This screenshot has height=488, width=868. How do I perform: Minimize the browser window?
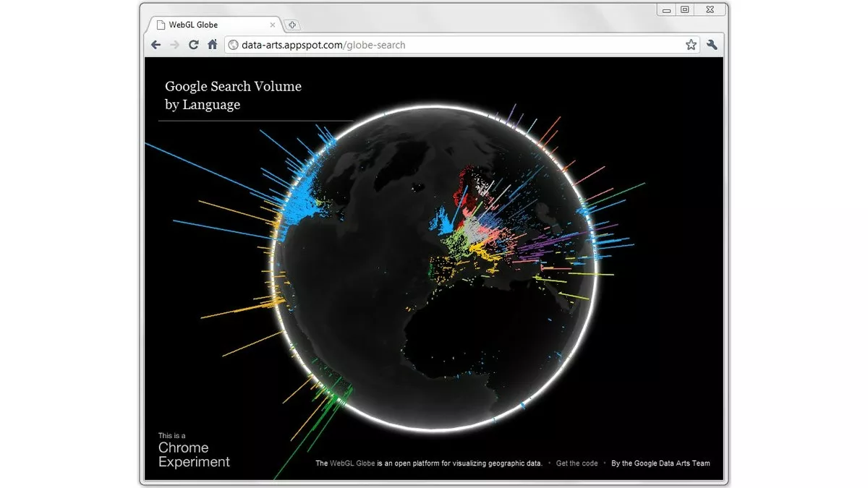665,9
